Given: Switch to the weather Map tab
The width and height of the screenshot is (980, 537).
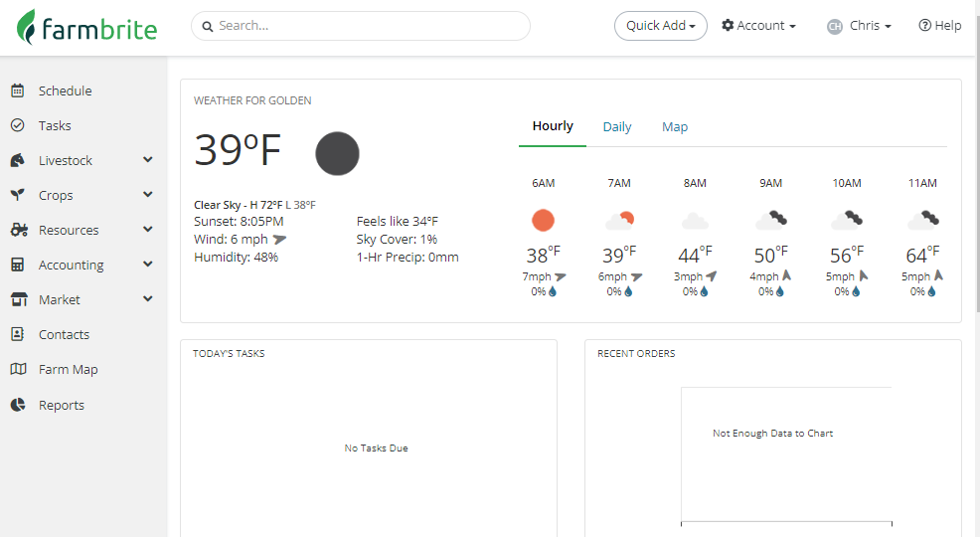Looking at the screenshot, I should [x=675, y=127].
